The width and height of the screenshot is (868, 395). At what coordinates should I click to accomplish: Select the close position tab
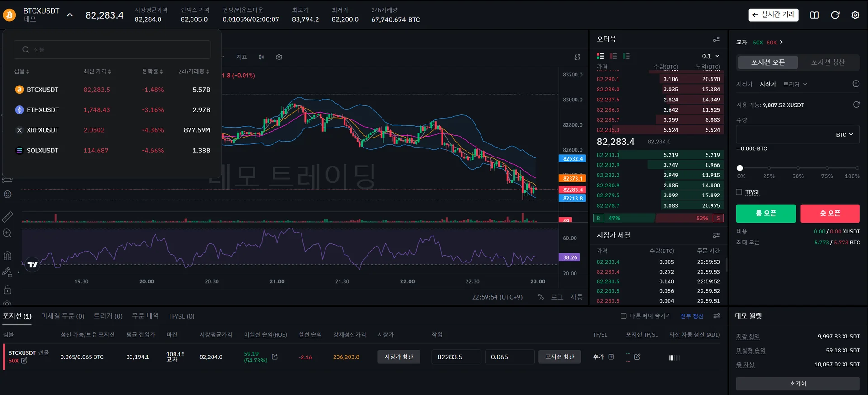coord(828,62)
